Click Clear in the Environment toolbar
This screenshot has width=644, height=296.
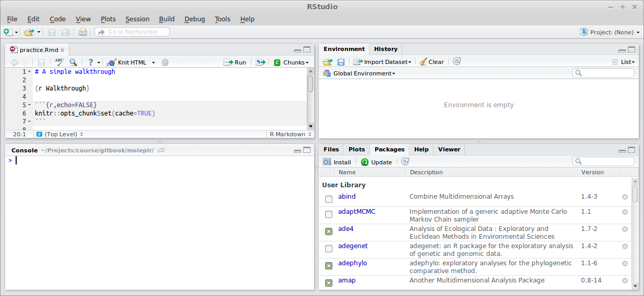pos(431,62)
